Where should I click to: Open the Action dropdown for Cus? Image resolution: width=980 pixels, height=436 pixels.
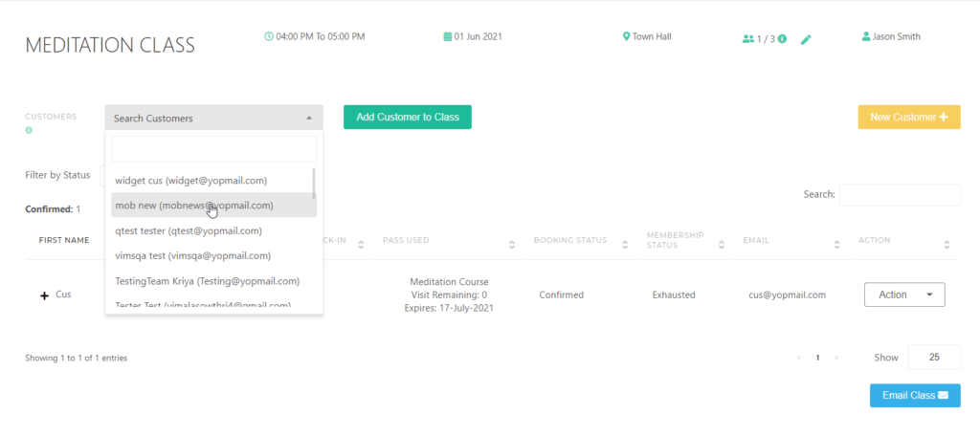[904, 294]
